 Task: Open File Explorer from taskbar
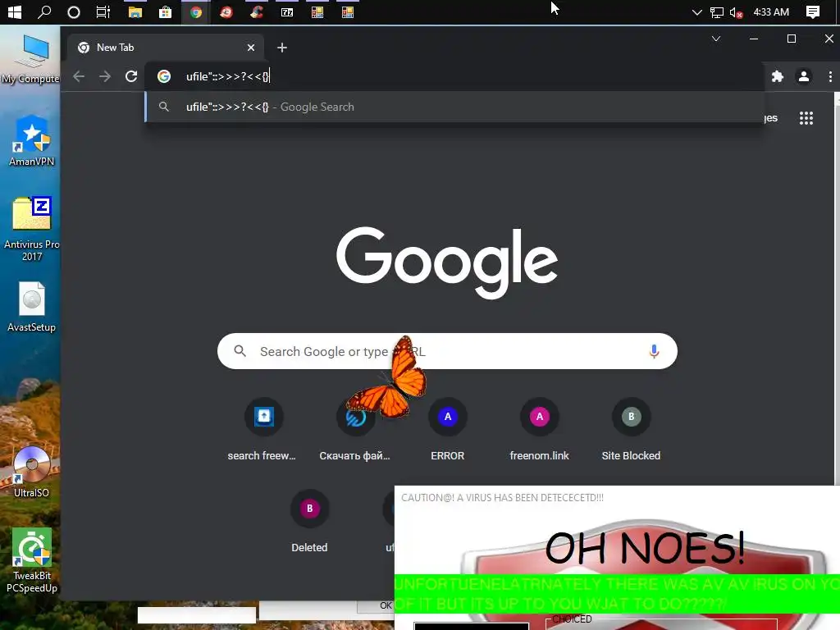click(x=135, y=11)
